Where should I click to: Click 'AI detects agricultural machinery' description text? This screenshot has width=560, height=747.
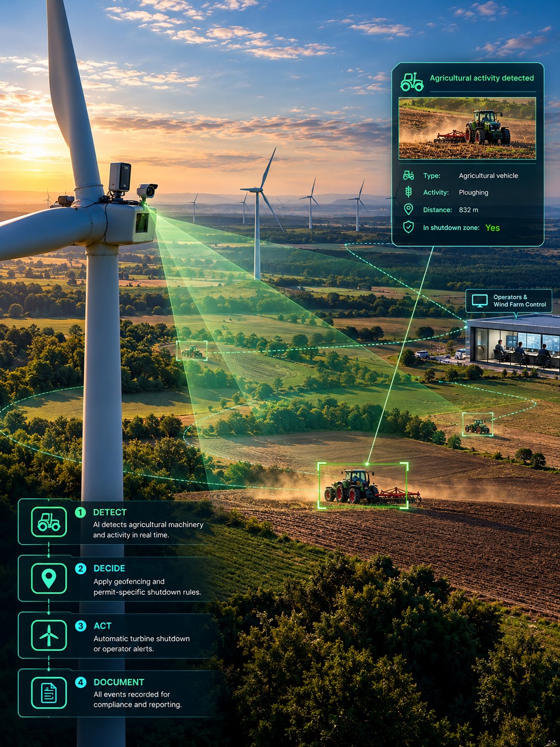click(x=148, y=525)
